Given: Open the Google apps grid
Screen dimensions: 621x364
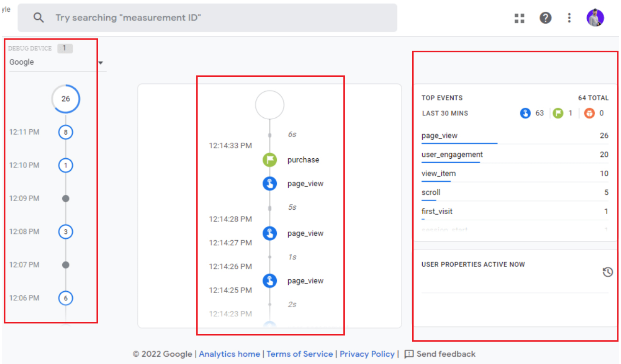Looking at the screenshot, I should pyautogui.click(x=519, y=18).
